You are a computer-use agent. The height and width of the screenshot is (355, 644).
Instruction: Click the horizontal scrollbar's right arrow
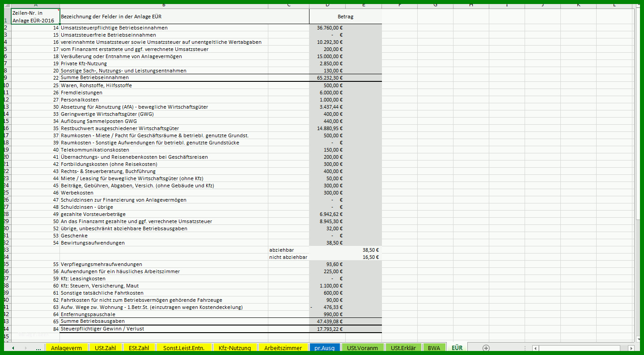point(631,348)
